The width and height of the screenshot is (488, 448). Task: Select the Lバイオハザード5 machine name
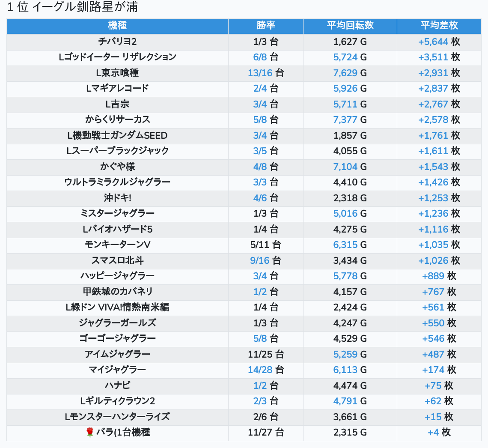(x=117, y=229)
